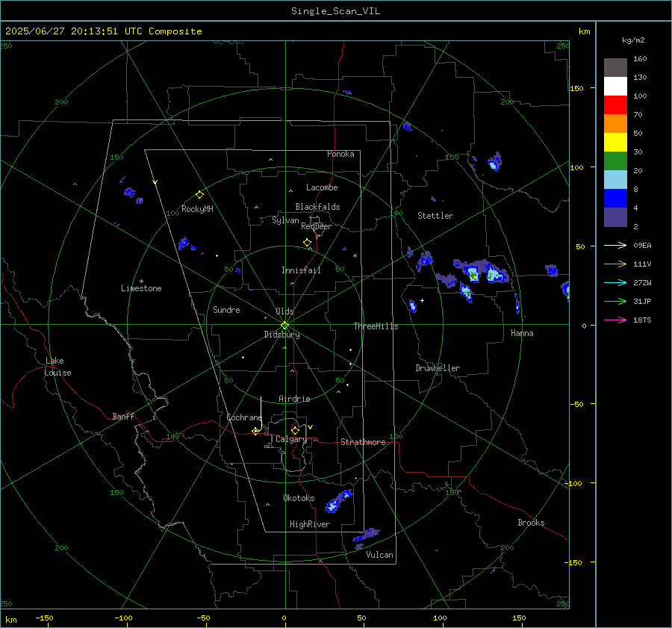Click the white 100-130 legend swatch
The width and height of the screenshot is (672, 628).
615,86
